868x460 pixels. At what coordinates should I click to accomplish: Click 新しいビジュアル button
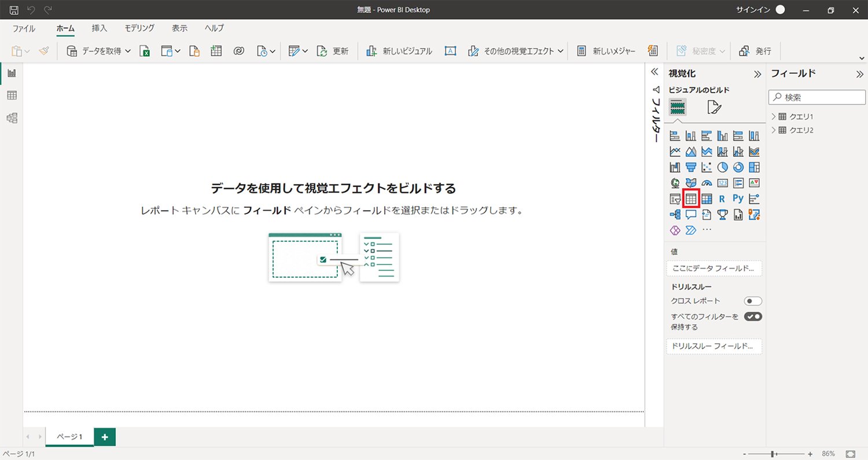pyautogui.click(x=399, y=51)
